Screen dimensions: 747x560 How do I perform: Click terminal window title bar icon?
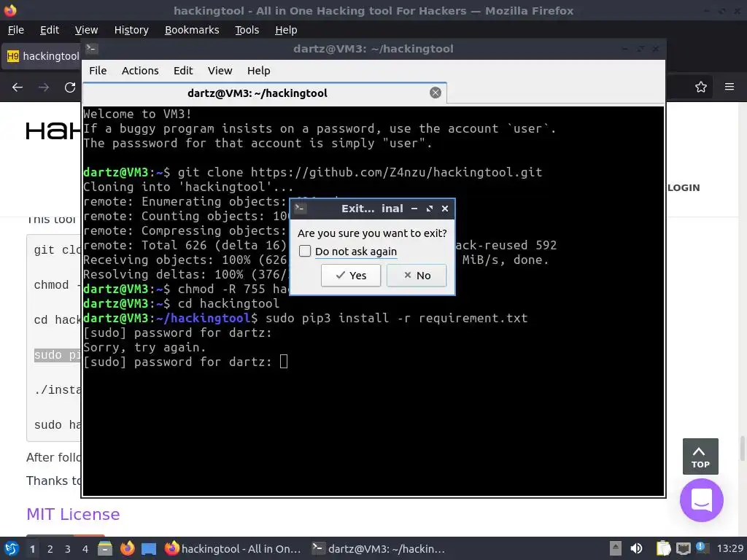pyautogui.click(x=91, y=48)
